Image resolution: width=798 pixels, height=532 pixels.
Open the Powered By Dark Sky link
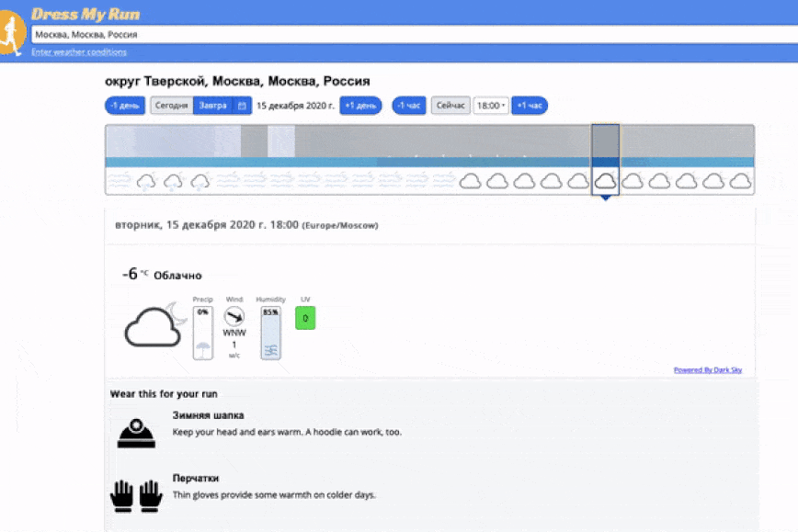tap(707, 370)
